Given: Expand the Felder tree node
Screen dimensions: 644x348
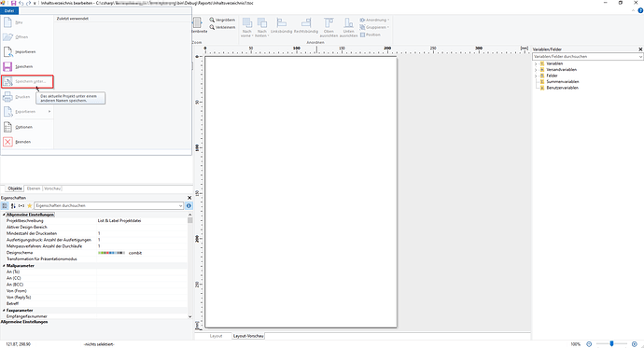Looking at the screenshot, I should 536,76.
